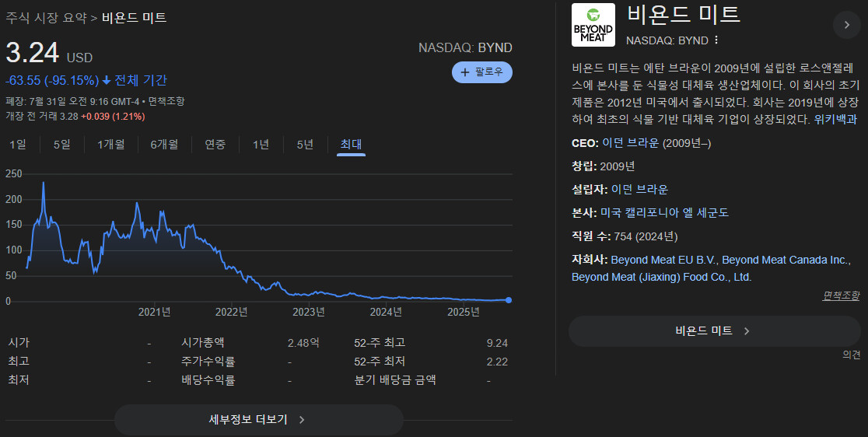Click the 비욘드 미트 knowledge panel title

coord(683,14)
